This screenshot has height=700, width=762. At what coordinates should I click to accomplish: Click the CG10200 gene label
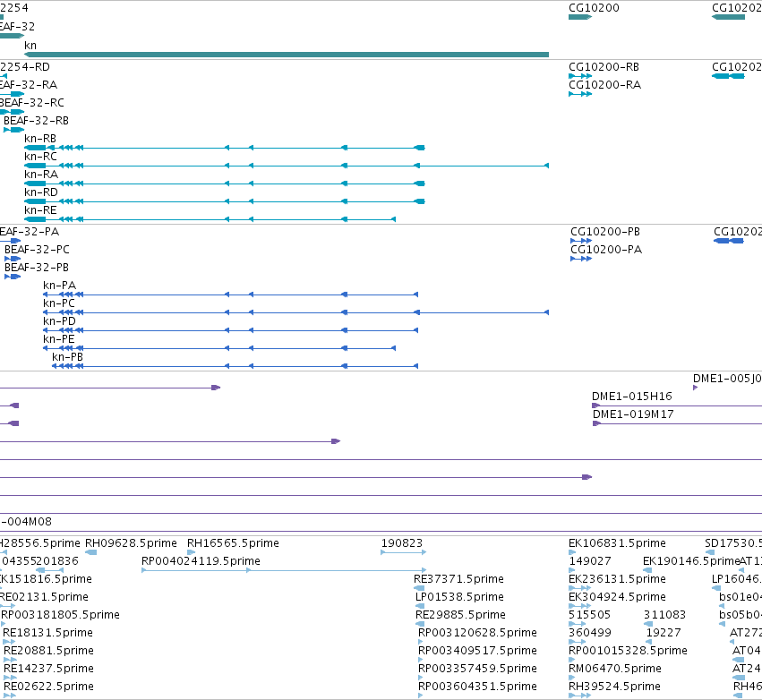click(x=594, y=8)
